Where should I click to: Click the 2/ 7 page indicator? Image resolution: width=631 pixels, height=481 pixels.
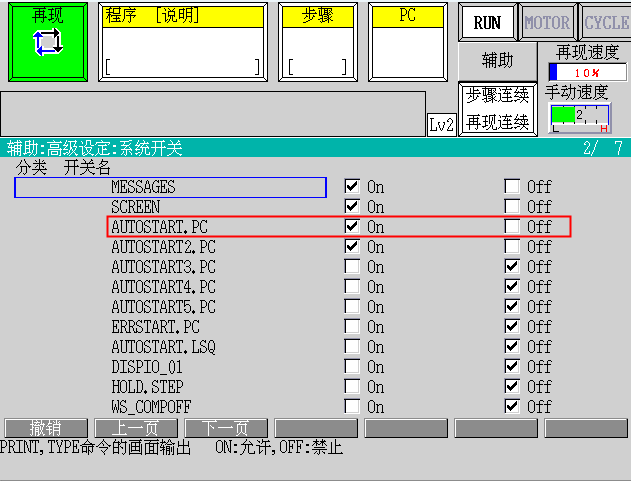pyautogui.click(x=603, y=148)
